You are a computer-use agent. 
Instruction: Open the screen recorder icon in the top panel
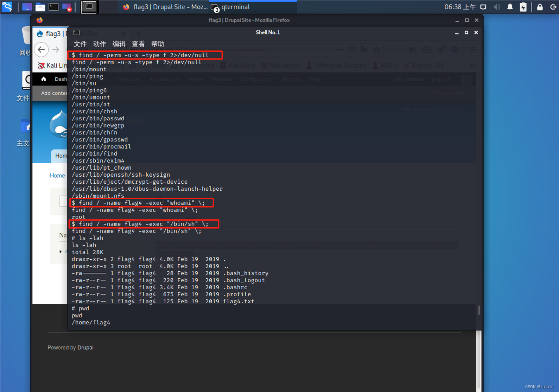[67, 7]
